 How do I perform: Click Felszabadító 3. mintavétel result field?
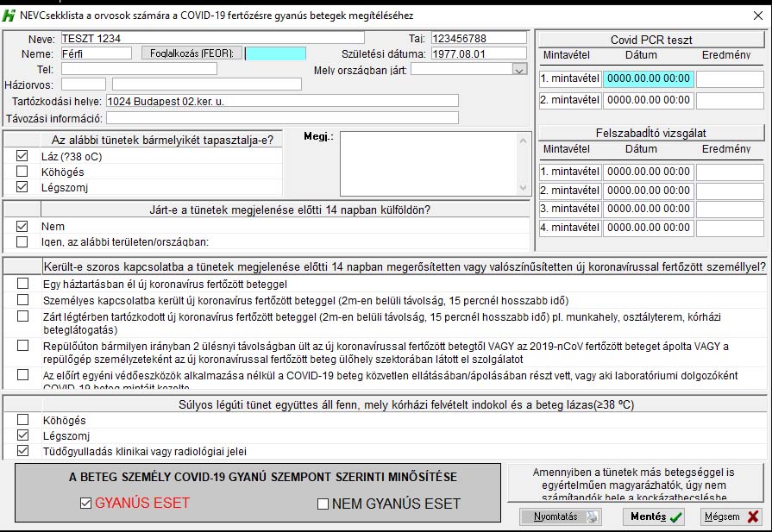click(730, 209)
